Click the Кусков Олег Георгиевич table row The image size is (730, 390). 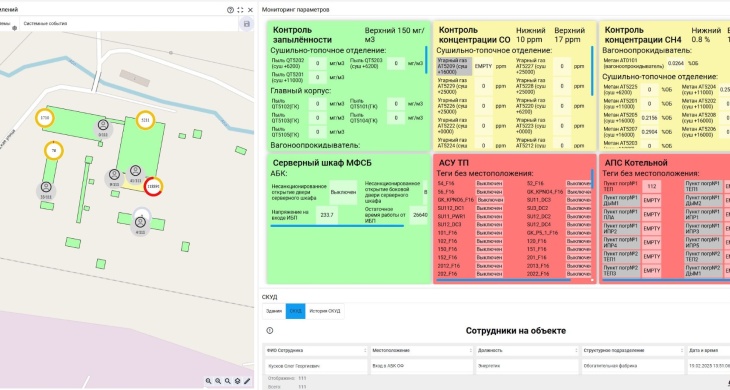coord(497,366)
